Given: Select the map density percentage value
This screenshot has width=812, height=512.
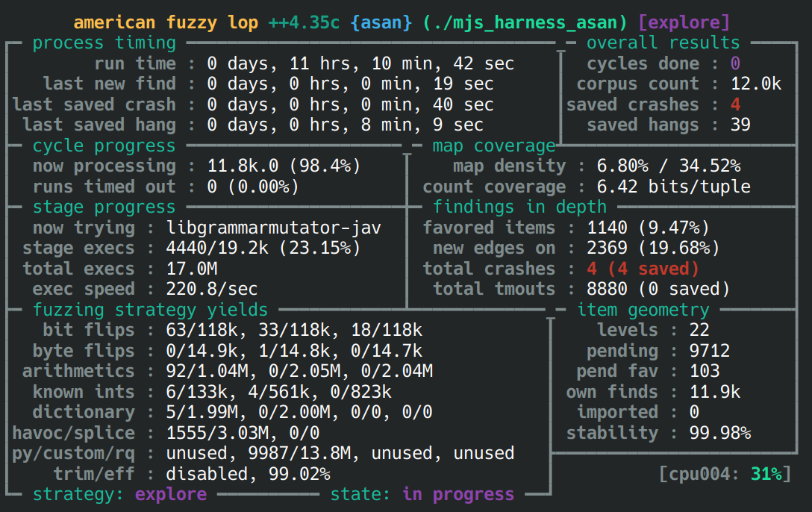Looking at the screenshot, I should (x=669, y=166).
